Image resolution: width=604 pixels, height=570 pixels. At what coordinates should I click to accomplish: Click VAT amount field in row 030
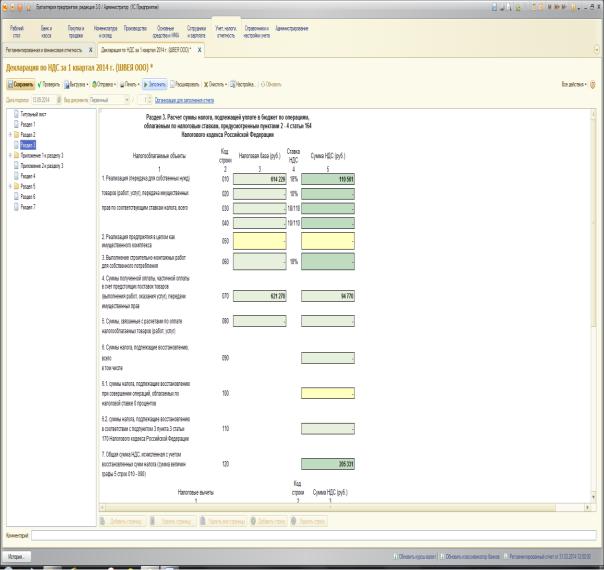(x=328, y=208)
